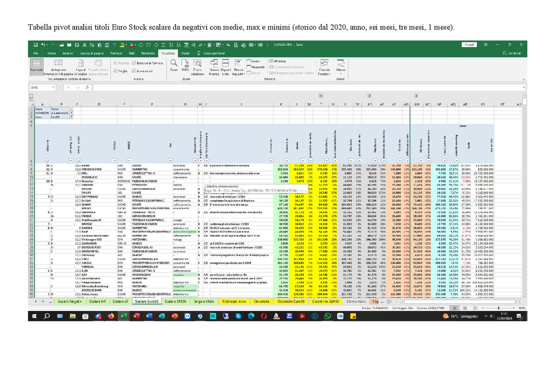Image resolution: width=555 pixels, height=392 pixels.
Task: Select the Scalare SPX50 sheet tab
Action: tap(176, 302)
